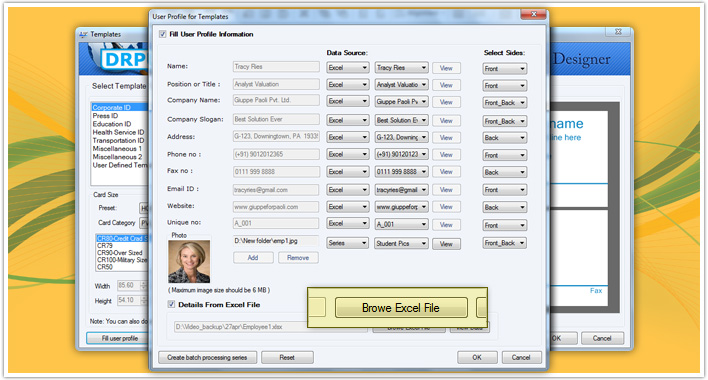Click the Address text field
708x380 pixels.
pyautogui.click(x=276, y=136)
